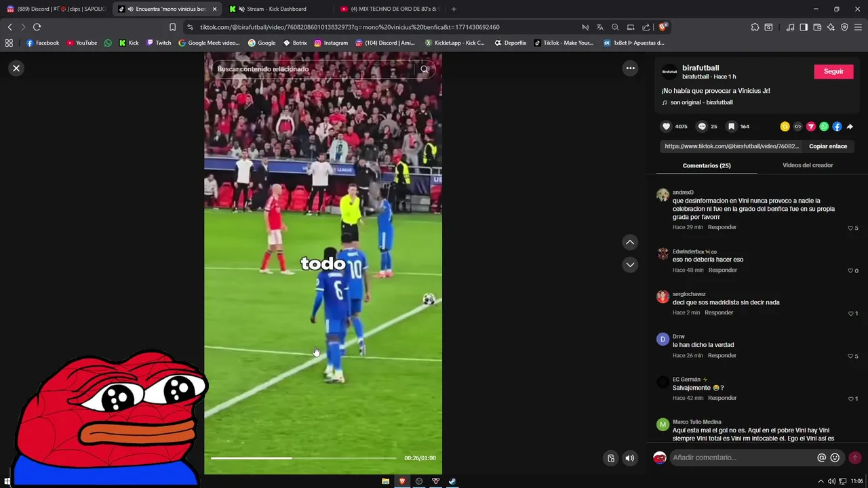Viewport: 868px width, 488px height.
Task: Show hidden system tray icons chevron
Action: [821, 481]
